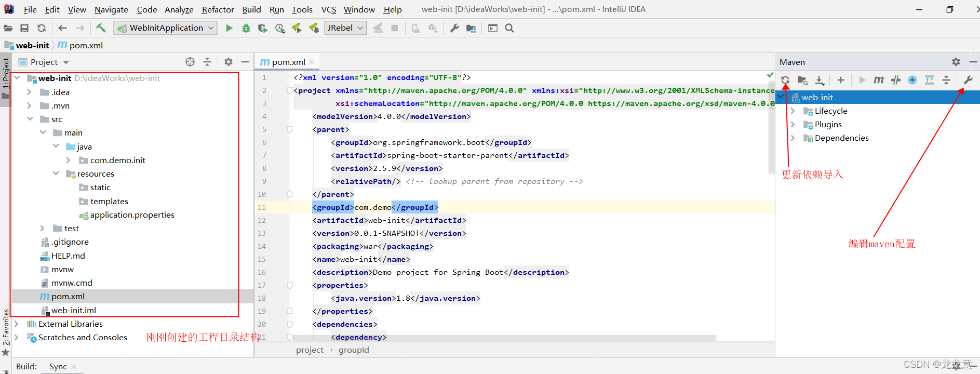Click Run Anything icon in main toolbar
The height and width of the screenshot is (374, 980).
(493, 28)
